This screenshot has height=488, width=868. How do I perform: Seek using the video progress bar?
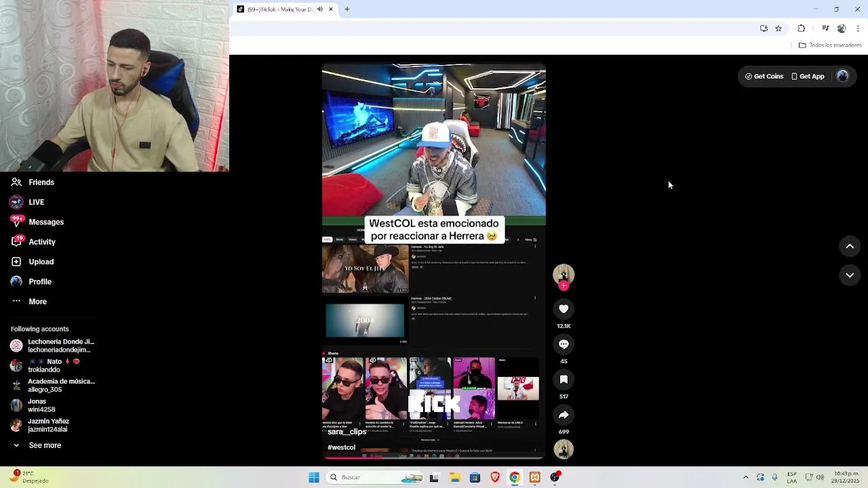[x=434, y=458]
